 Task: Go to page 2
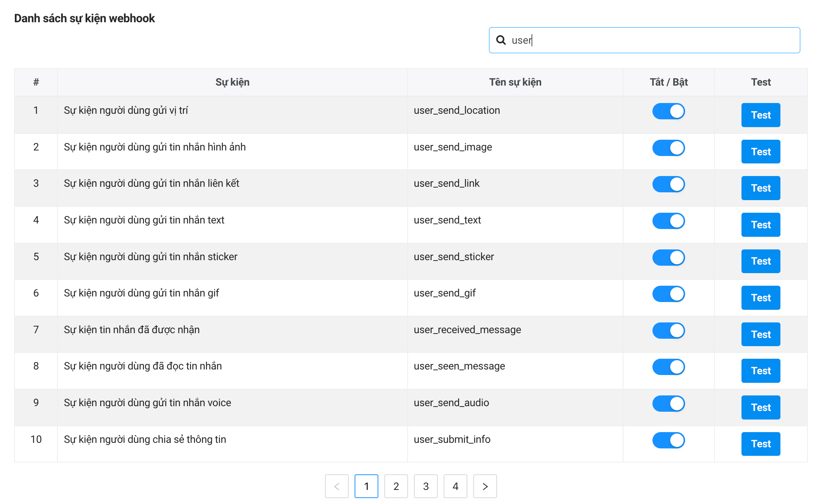coord(396,486)
